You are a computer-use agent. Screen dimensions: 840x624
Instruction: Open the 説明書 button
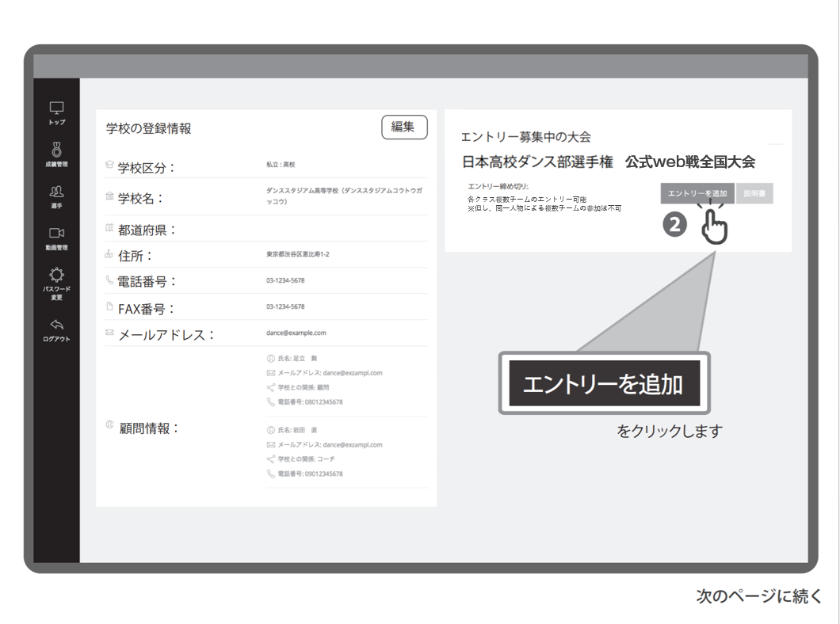pos(755,194)
